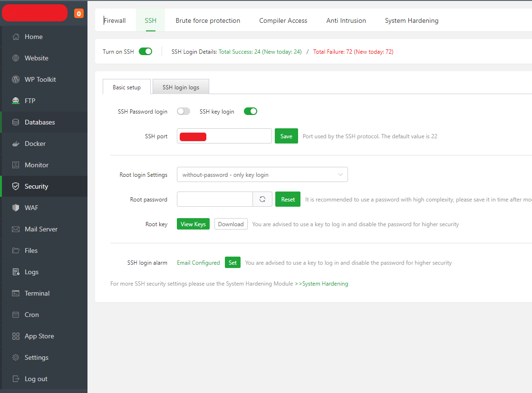Viewport: 532px width, 393px height.
Task: Open Website from the sidebar menu
Action: click(x=44, y=58)
